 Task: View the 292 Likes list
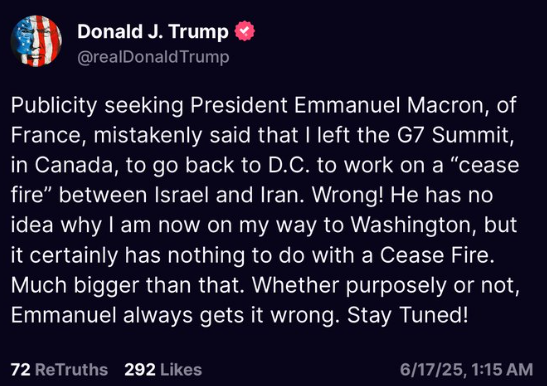[x=163, y=370]
